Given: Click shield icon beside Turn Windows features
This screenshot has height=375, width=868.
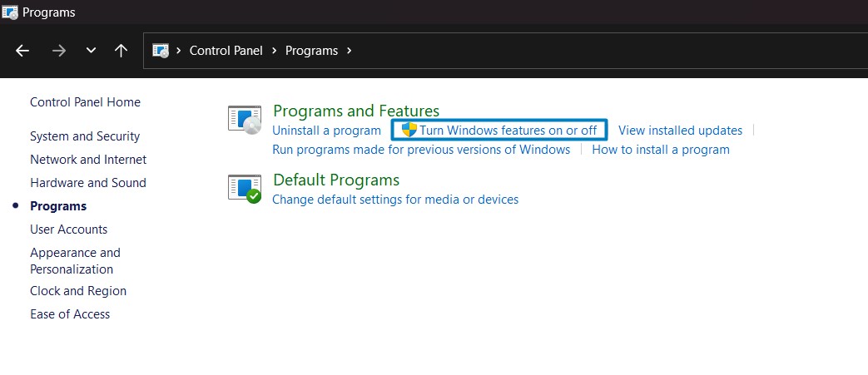Looking at the screenshot, I should coord(409,130).
